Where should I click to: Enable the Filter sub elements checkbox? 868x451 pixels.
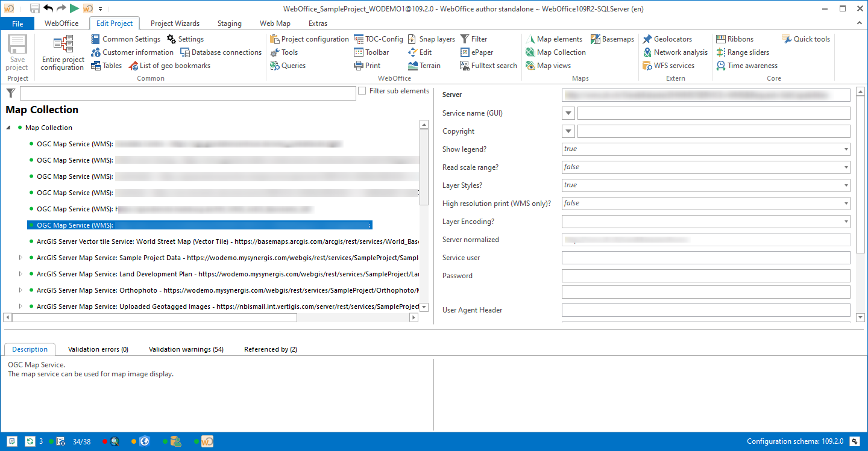(x=362, y=90)
